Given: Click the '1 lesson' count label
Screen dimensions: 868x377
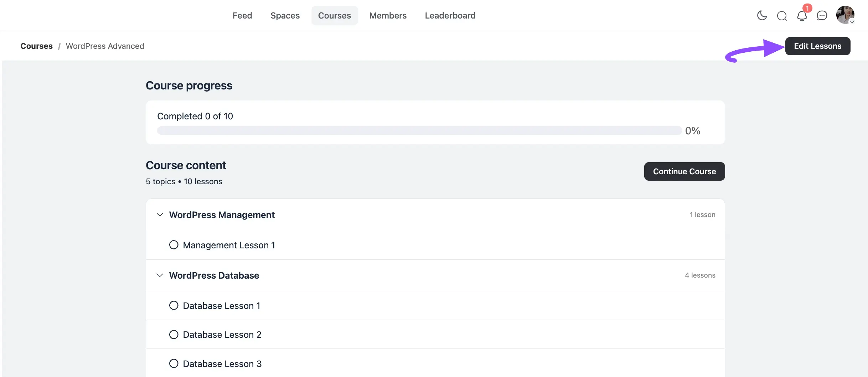Looking at the screenshot, I should (702, 215).
